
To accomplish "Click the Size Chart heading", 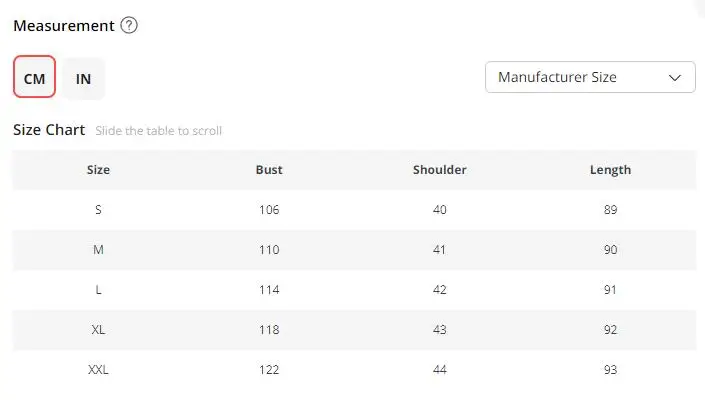I will click(x=49, y=130).
